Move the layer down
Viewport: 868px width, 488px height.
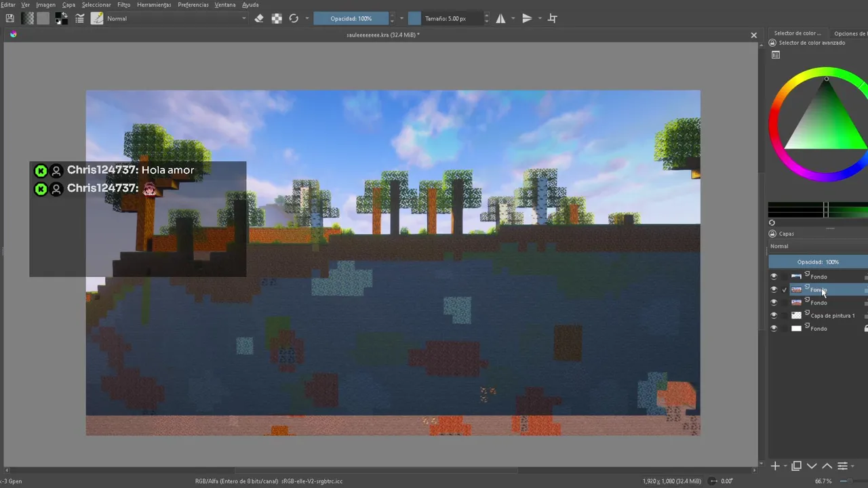812,466
